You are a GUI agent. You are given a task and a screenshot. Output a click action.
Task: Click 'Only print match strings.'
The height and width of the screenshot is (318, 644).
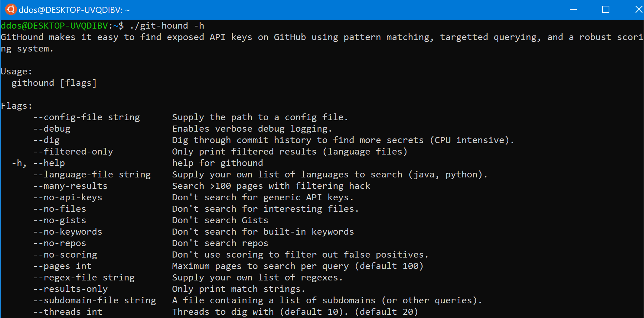pyautogui.click(x=239, y=289)
